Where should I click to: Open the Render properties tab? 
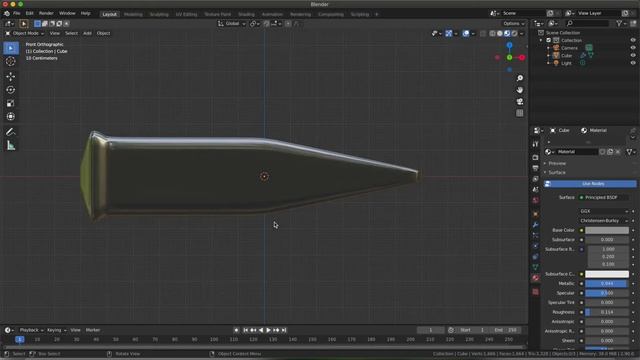536,158
